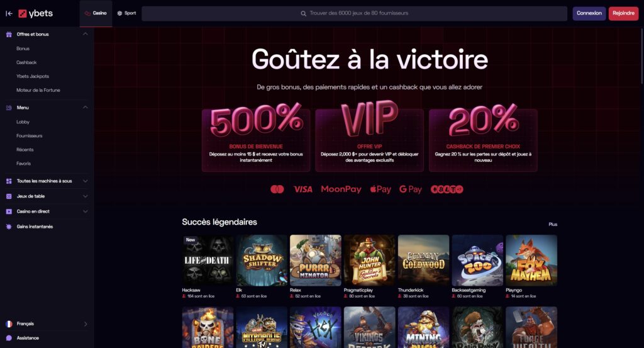Image resolution: width=644 pixels, height=348 pixels.
Task: Expand the Casino en direct chevron
Action: coord(86,211)
